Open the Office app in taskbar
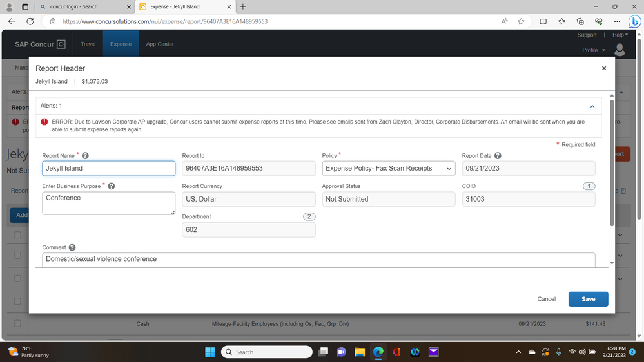Image resolution: width=644 pixels, height=362 pixels. pos(396,352)
